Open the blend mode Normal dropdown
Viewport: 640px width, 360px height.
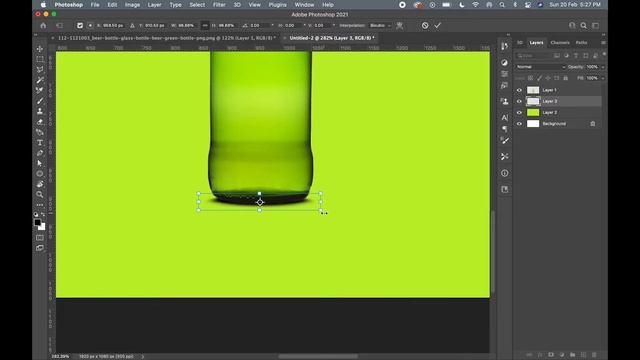540,67
